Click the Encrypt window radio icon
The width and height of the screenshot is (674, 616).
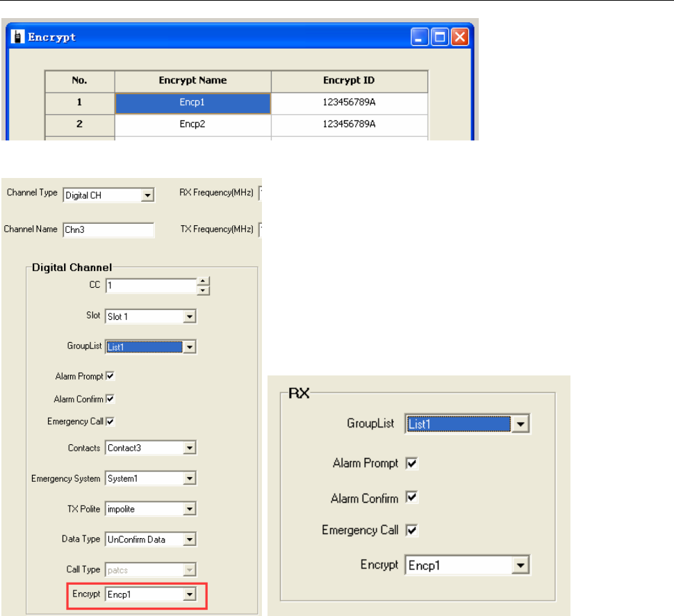17,37
